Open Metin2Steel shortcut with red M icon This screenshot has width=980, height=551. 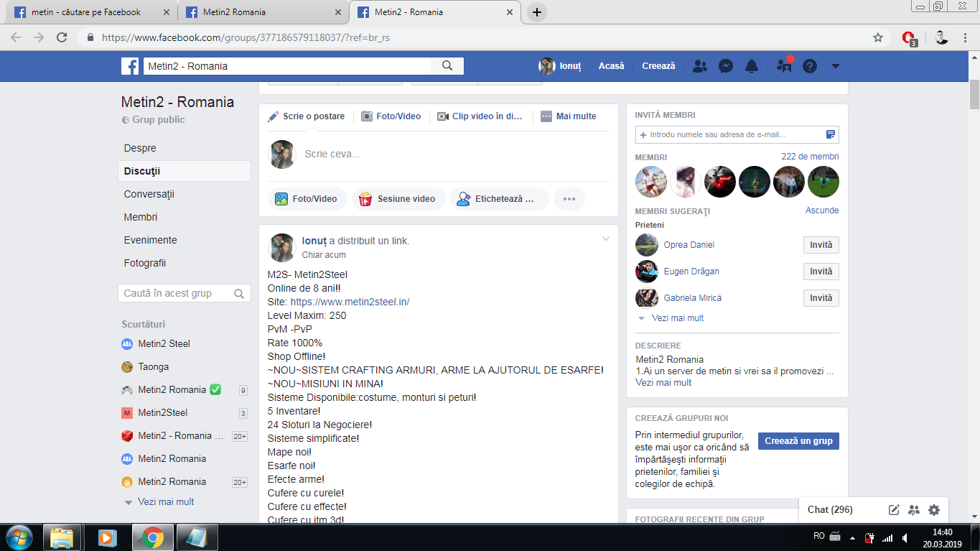click(163, 412)
